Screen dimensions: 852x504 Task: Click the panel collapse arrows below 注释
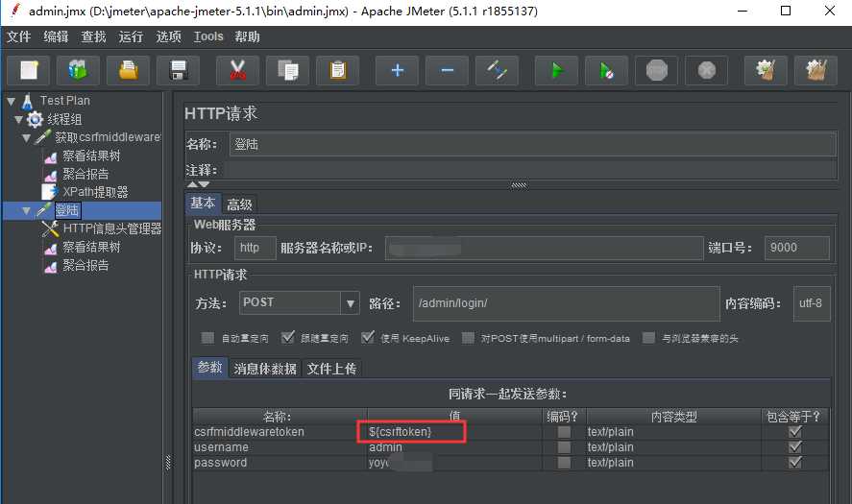pos(198,184)
